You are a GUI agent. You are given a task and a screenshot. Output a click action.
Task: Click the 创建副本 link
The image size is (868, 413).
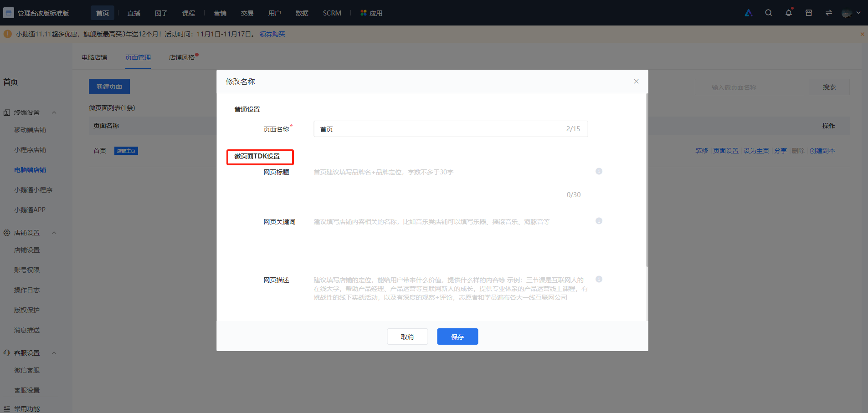(x=822, y=151)
